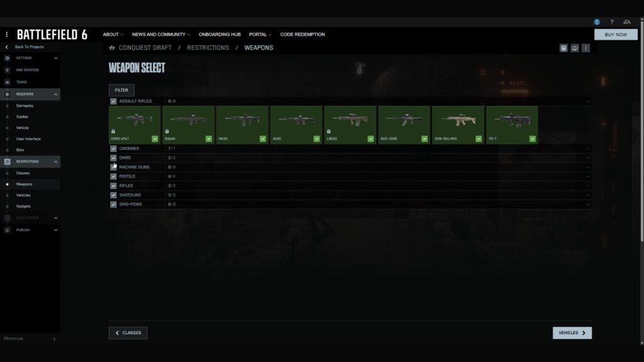The height and width of the screenshot is (362, 644).
Task: Click the Filter button
Action: coord(121,90)
